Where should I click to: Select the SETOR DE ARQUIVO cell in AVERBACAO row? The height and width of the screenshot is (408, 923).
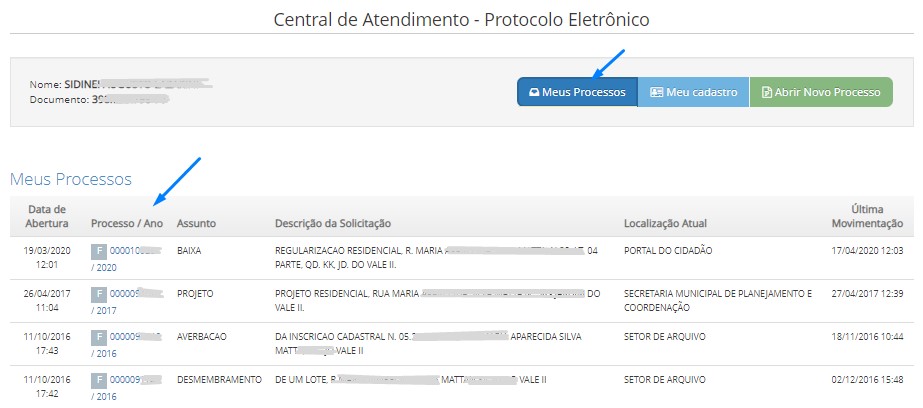(x=663, y=337)
